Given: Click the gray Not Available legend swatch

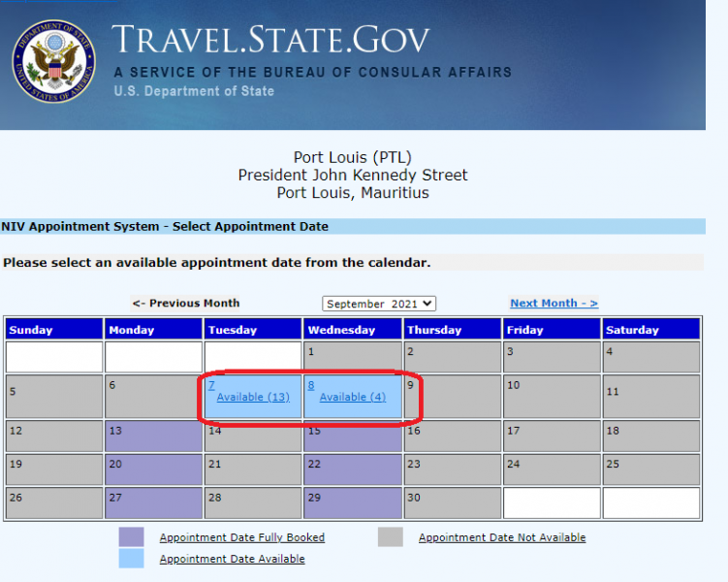Looking at the screenshot, I should pos(391,537).
